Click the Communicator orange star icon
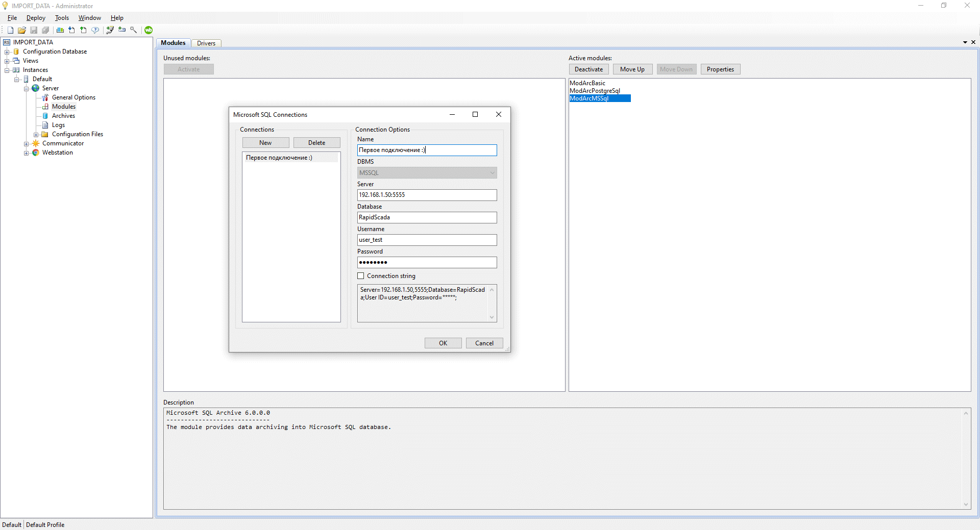The width and height of the screenshot is (980, 530). click(36, 143)
